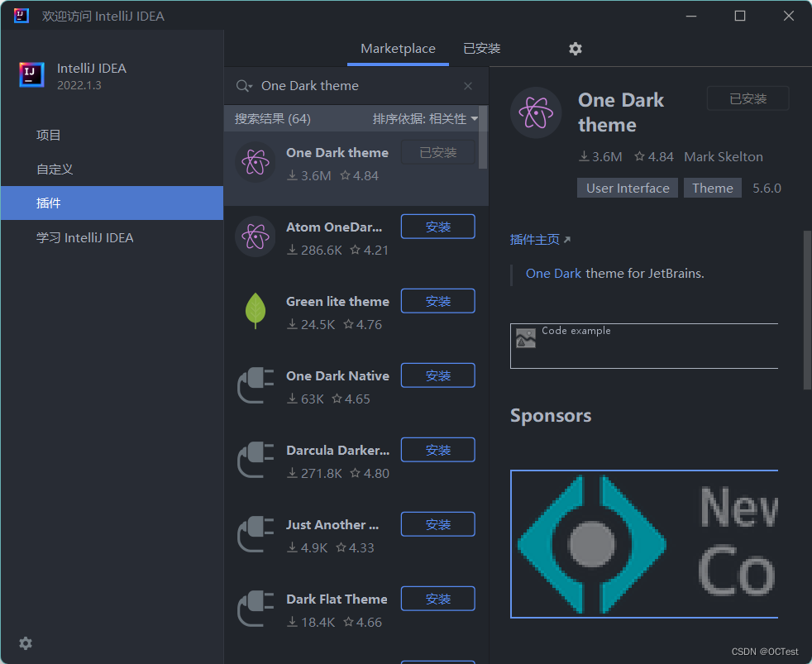The width and height of the screenshot is (812, 664).
Task: Click One Dark Native plug icon
Action: point(256,385)
